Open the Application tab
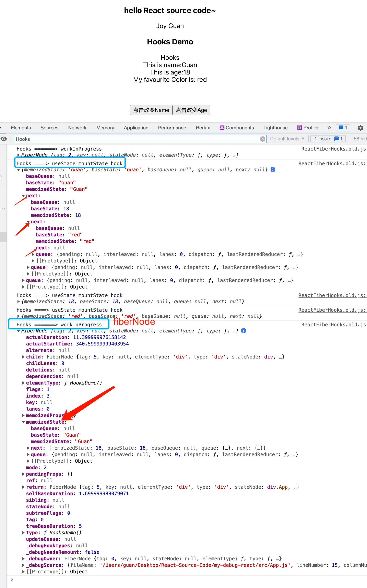This screenshot has height=588, width=367. [x=136, y=128]
